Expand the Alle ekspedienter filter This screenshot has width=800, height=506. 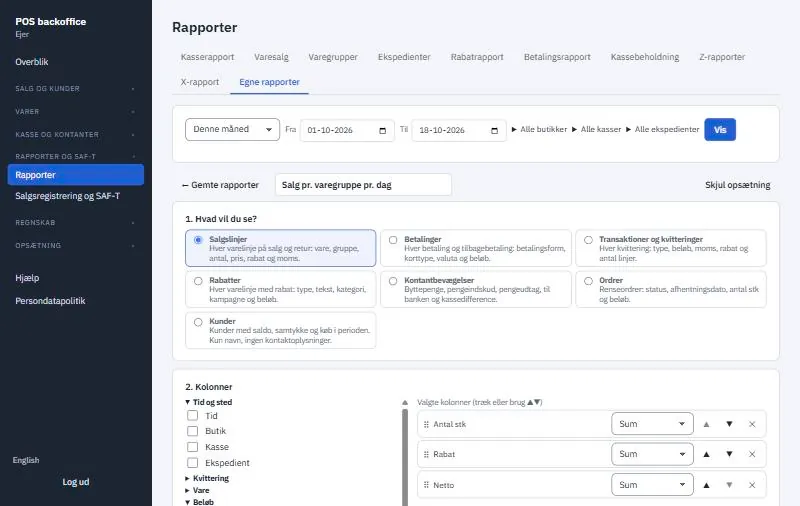point(662,130)
